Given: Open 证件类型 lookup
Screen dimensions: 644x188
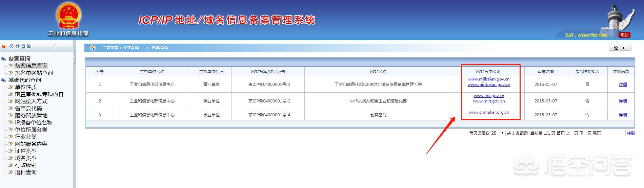Looking at the screenshot, I should 25,151.
